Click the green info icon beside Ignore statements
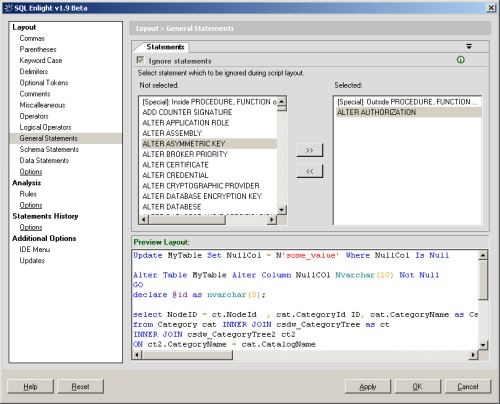 coord(460,60)
